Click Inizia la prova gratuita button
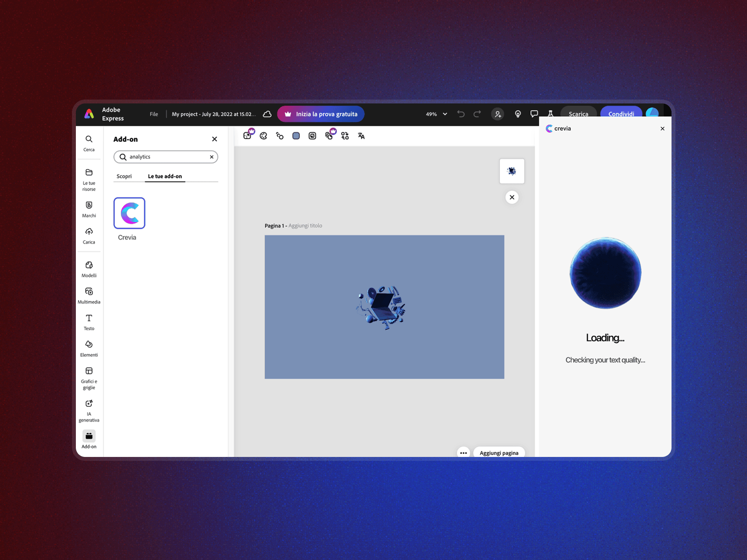The width and height of the screenshot is (747, 560). (321, 114)
